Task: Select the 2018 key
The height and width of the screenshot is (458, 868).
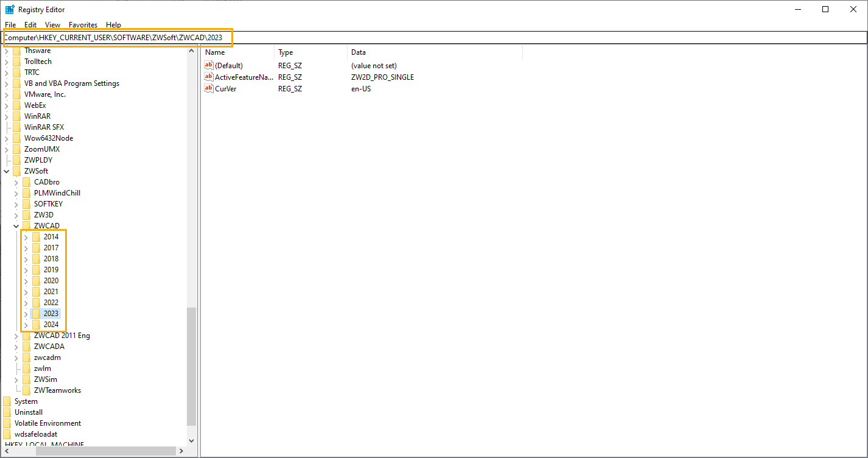Action: [x=51, y=259]
